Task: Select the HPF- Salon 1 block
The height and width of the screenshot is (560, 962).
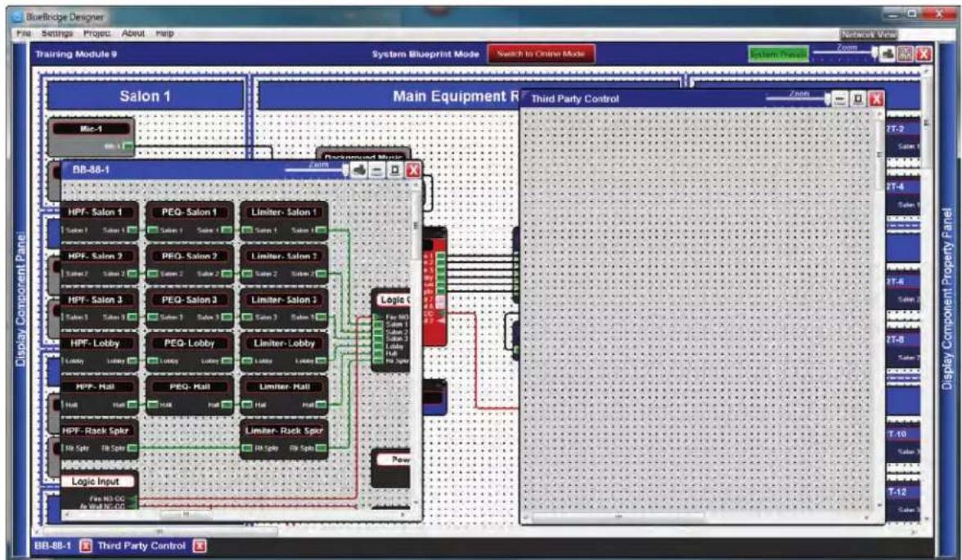Action: 100,220
